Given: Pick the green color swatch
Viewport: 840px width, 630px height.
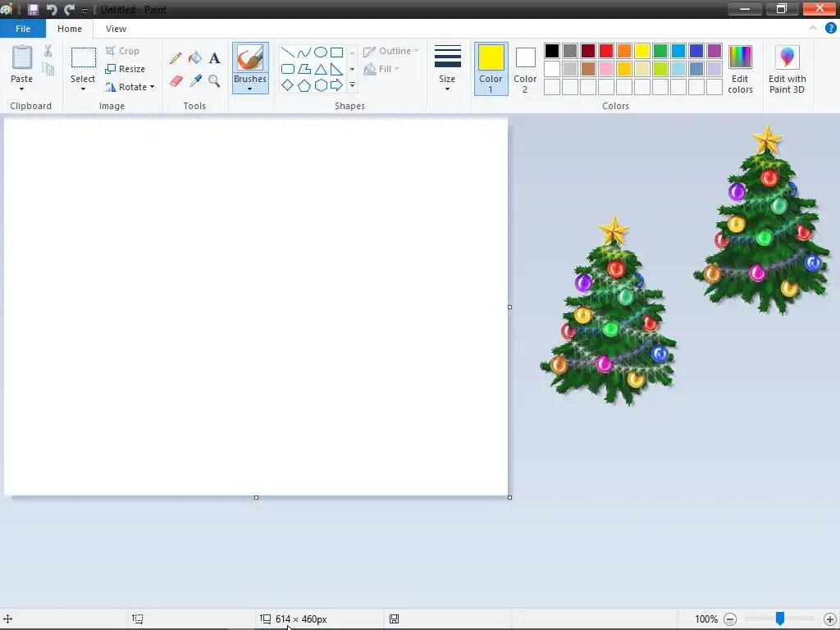Looking at the screenshot, I should (660, 51).
